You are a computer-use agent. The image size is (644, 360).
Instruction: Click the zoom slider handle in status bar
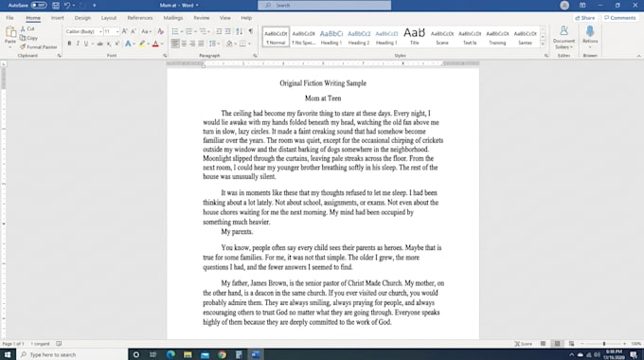(604, 344)
